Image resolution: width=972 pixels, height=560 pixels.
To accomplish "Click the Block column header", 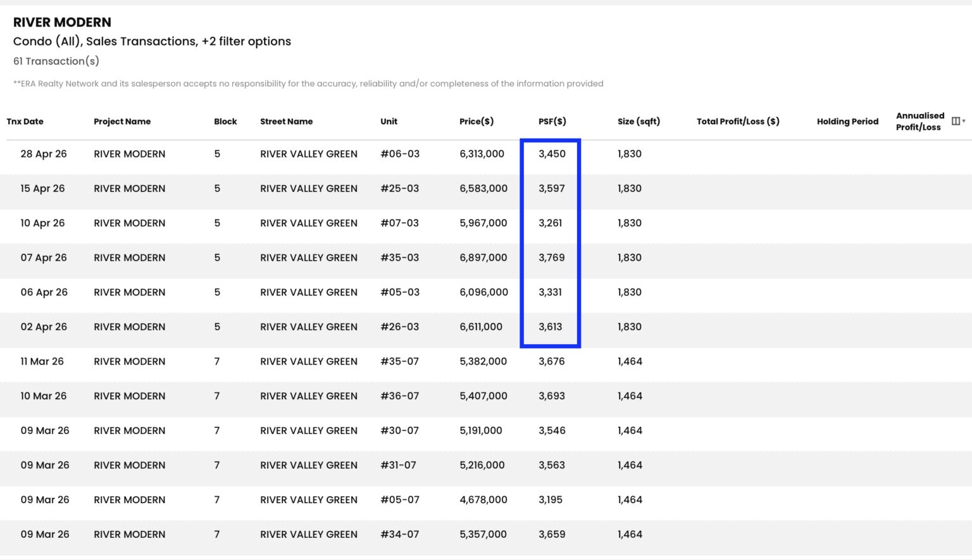I will pos(225,121).
